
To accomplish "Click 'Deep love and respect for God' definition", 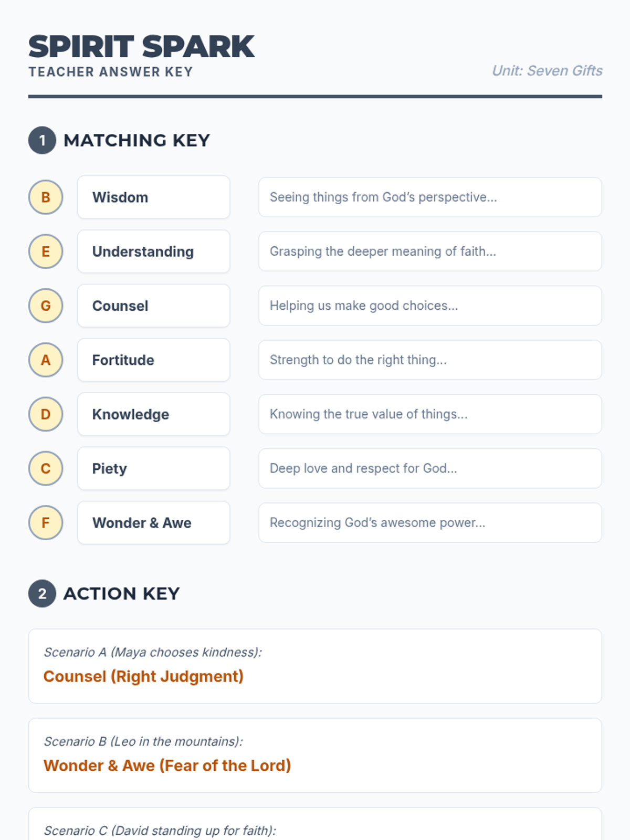I will pyautogui.click(x=429, y=468).
